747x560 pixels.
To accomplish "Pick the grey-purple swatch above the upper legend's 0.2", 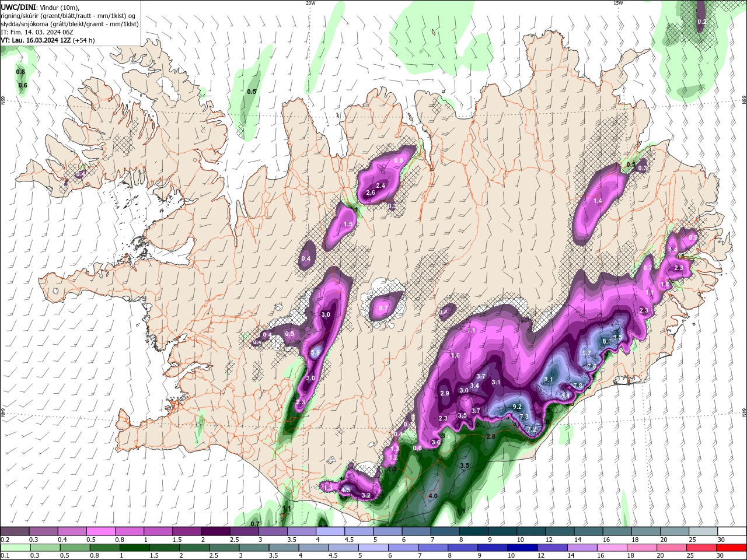I will pyautogui.click(x=15, y=531).
